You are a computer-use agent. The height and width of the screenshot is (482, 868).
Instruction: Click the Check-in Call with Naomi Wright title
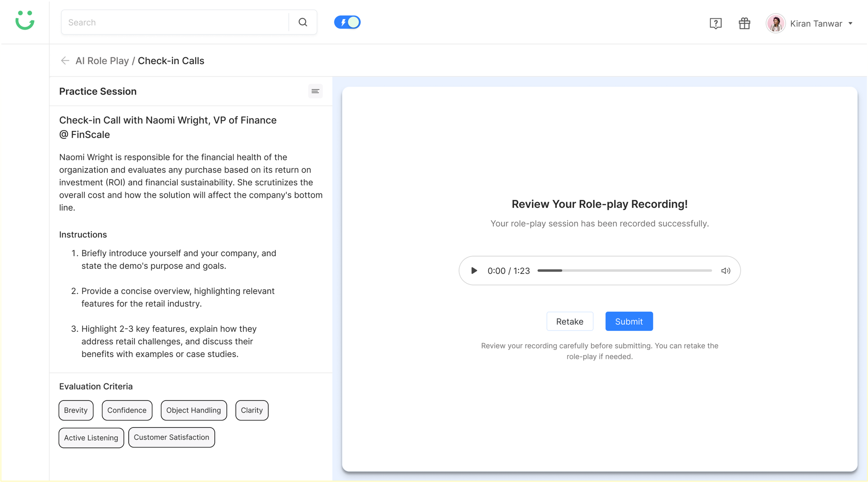coord(168,127)
